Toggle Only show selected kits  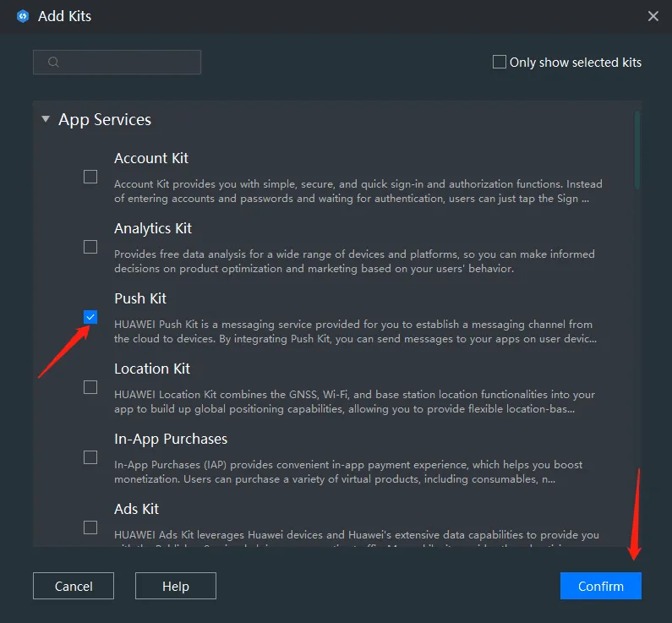coord(500,62)
